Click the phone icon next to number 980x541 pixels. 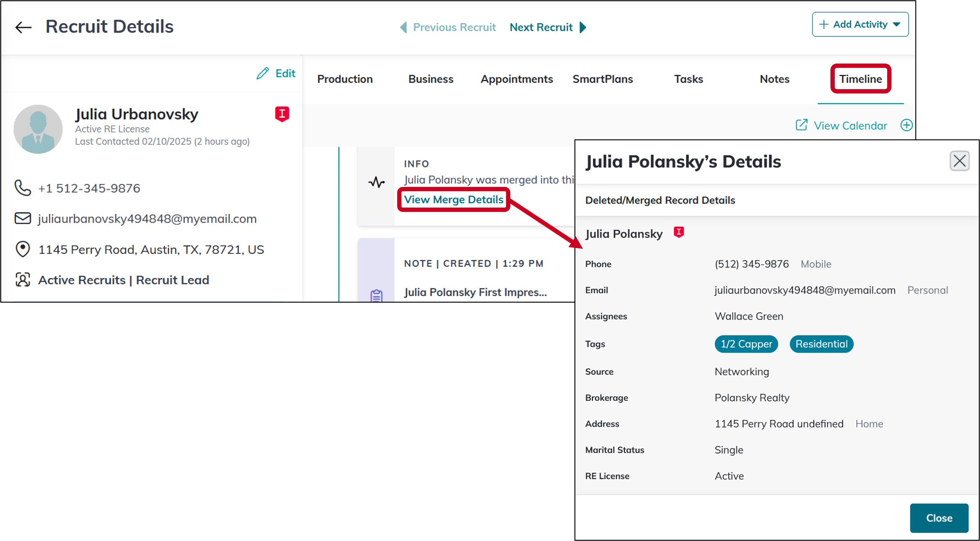point(23,188)
